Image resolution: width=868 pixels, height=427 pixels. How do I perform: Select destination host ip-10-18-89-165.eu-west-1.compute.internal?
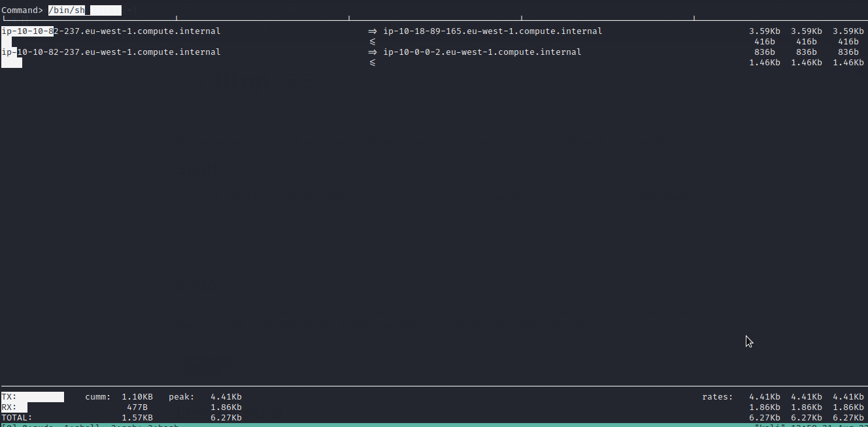[x=493, y=31]
